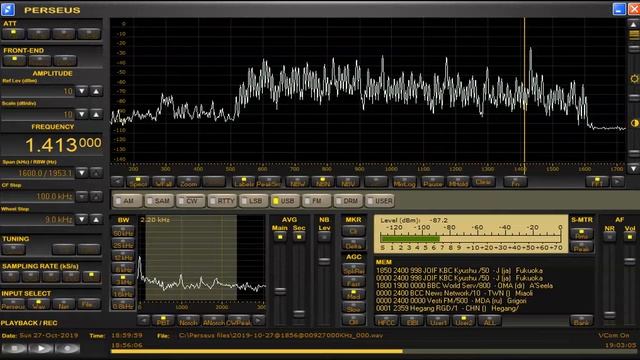Click the Clear button under the spectrum
This screenshot has height=360, width=640.
[x=483, y=182]
